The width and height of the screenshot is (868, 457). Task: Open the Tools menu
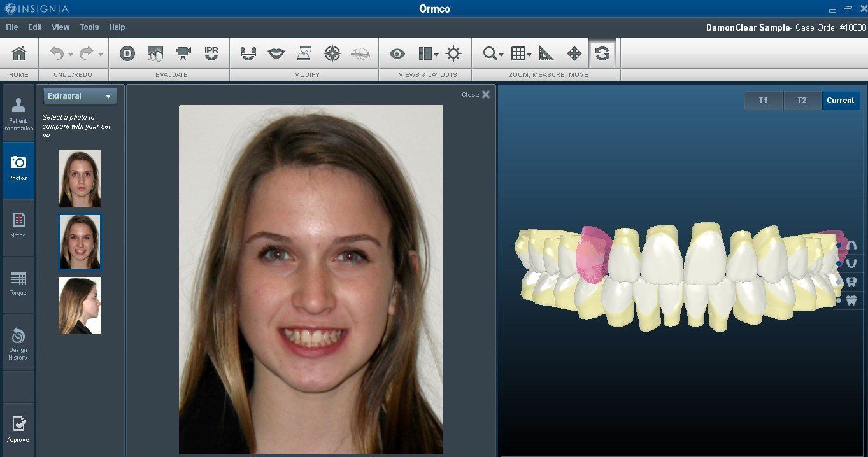[89, 27]
